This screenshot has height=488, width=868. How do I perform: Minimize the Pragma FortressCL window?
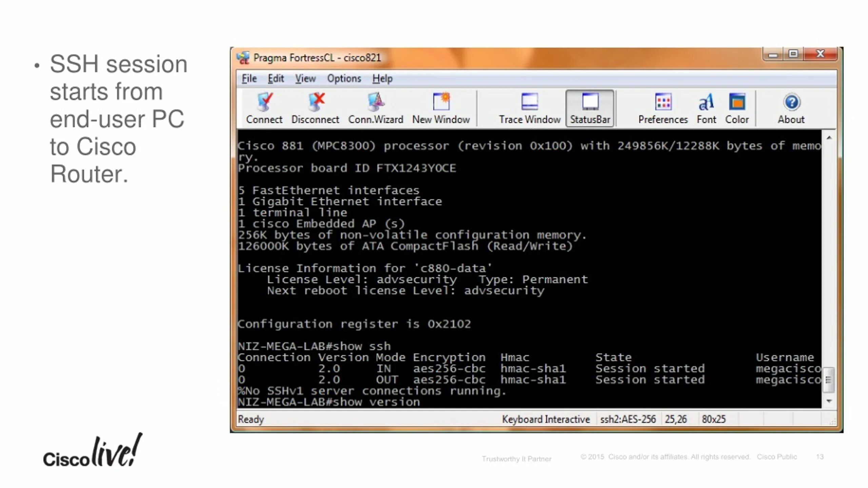[x=773, y=54]
